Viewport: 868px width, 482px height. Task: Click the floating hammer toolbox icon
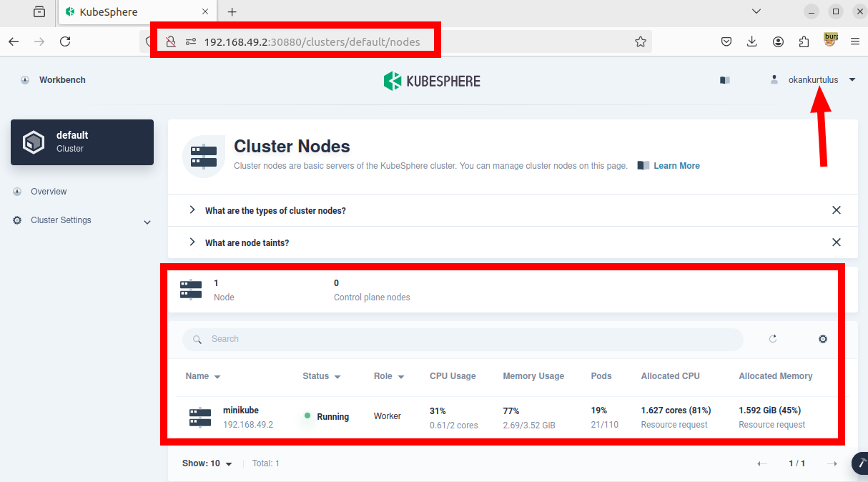click(x=861, y=463)
